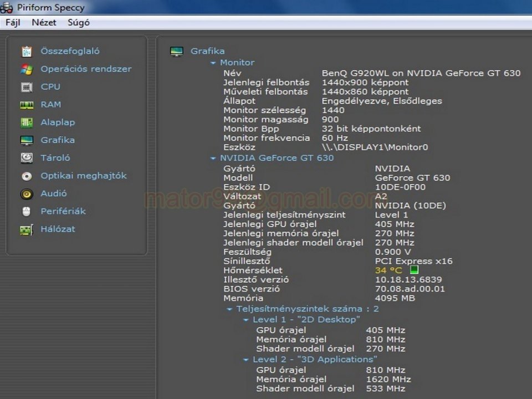Screen dimensions: 532x399
Task: Click the 1620 MHz memory clock value
Action: (x=388, y=379)
